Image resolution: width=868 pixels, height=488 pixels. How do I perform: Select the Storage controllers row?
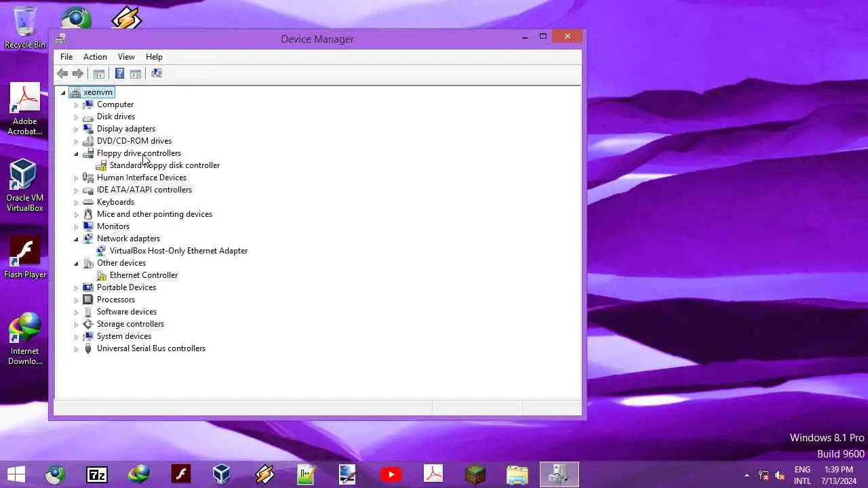tap(130, 324)
